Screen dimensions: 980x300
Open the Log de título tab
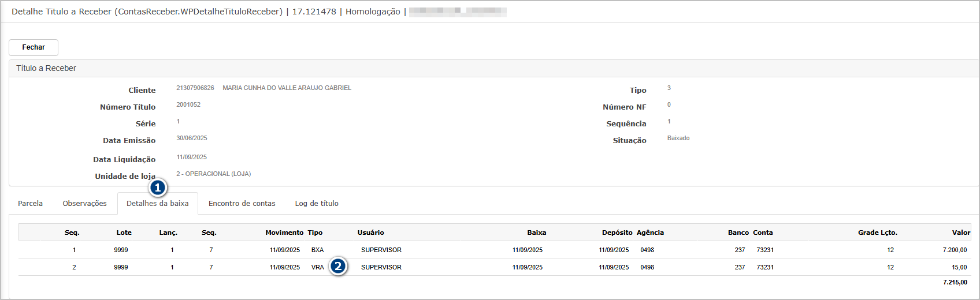[317, 204]
